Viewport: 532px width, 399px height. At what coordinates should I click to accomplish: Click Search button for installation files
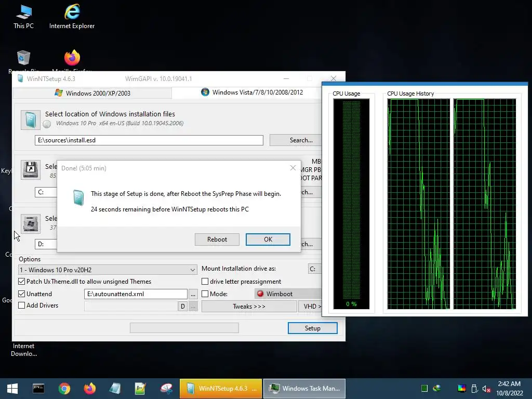(x=296, y=140)
